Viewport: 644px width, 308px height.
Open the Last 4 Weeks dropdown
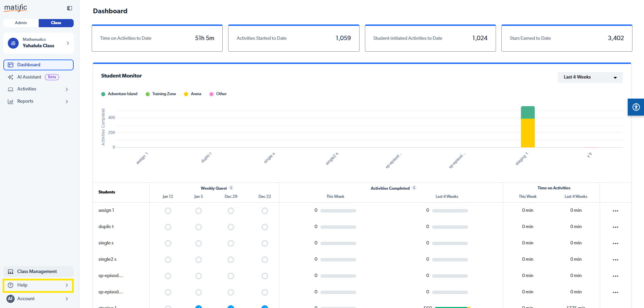tap(590, 78)
